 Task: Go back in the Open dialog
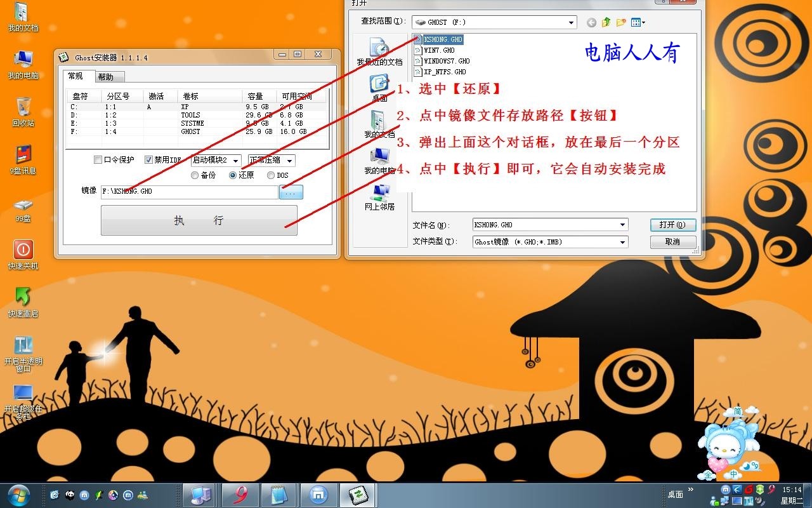pyautogui.click(x=591, y=22)
